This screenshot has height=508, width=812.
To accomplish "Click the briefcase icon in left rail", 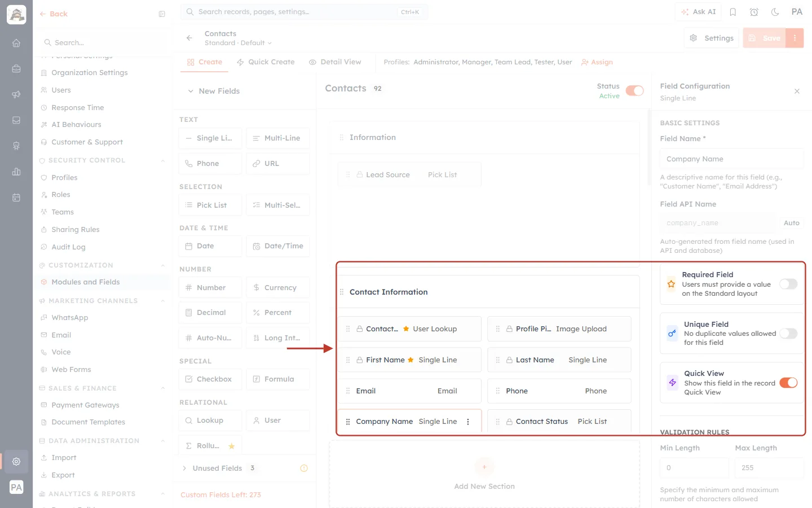I will pos(16,68).
